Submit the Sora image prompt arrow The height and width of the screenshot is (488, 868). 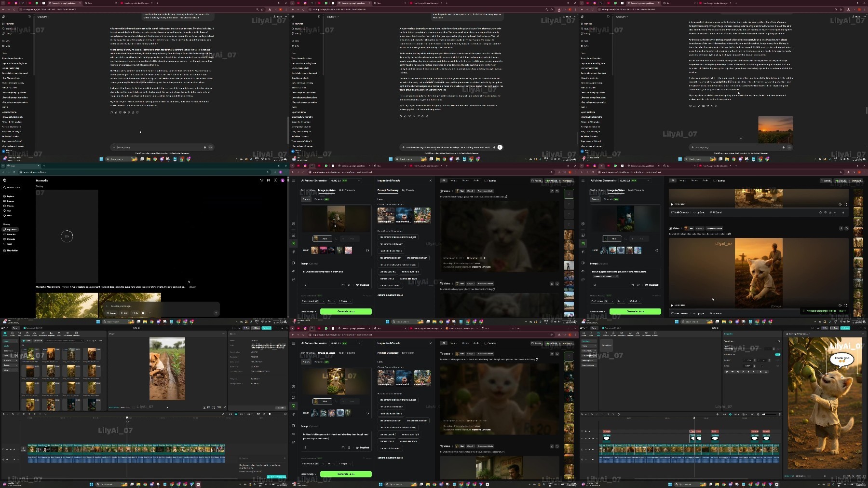pos(216,313)
